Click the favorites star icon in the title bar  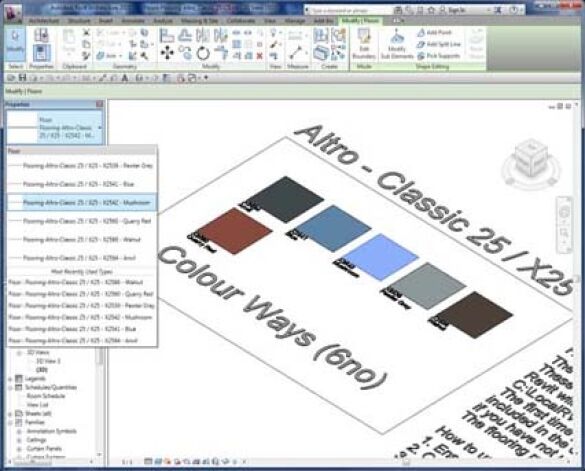(x=432, y=10)
